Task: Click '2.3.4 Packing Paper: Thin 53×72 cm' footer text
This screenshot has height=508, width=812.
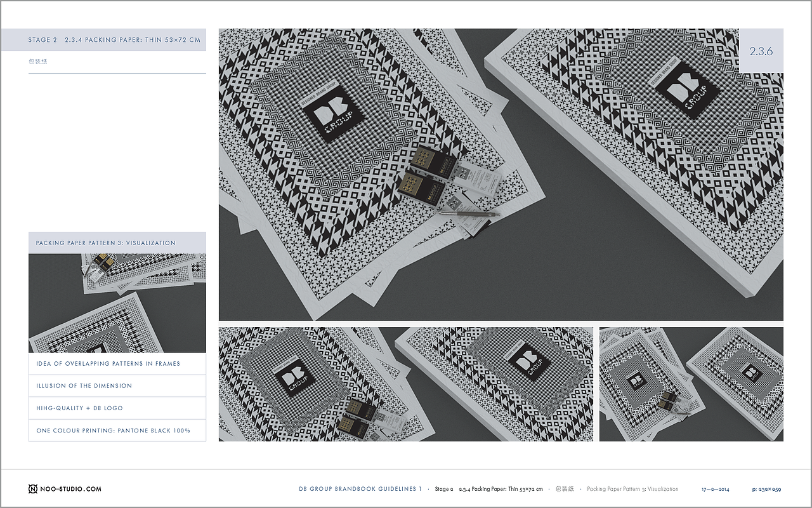Action: 501,489
